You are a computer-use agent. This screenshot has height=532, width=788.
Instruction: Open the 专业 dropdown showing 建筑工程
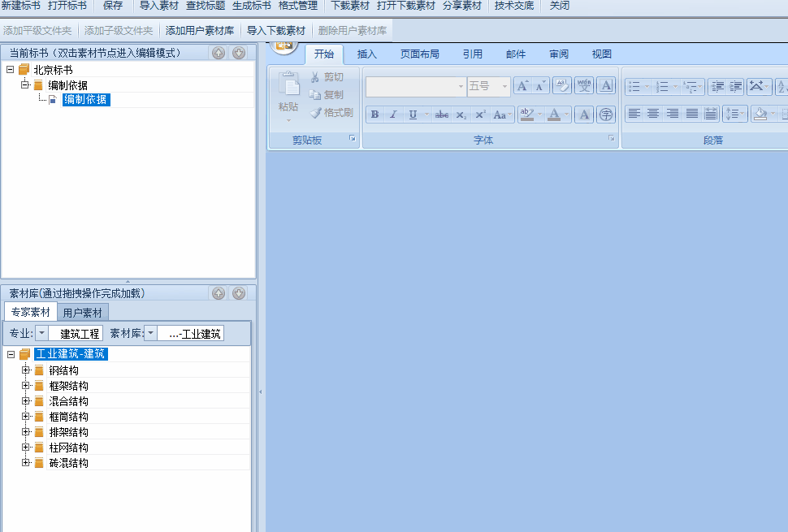41,333
